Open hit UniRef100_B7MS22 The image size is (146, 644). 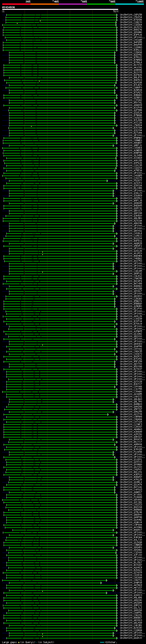point(131,57)
